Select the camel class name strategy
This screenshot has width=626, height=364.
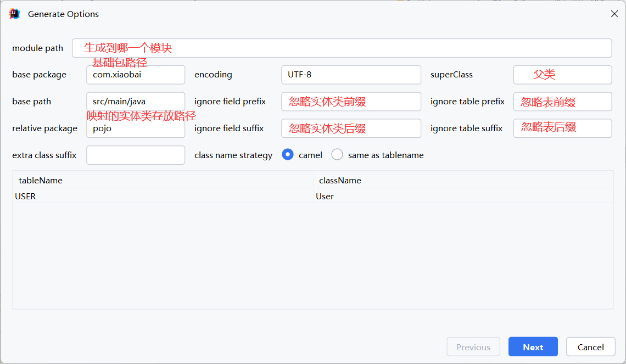(288, 155)
